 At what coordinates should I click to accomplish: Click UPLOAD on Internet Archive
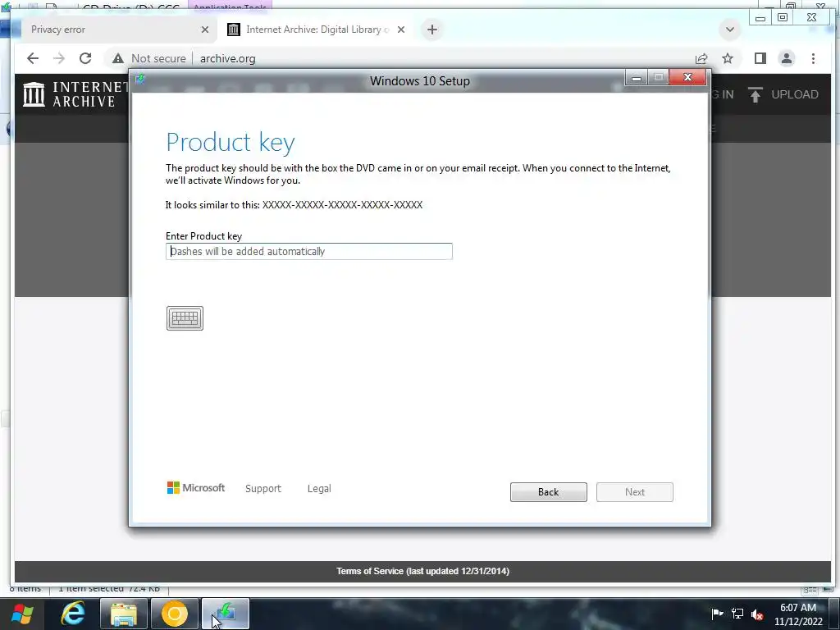click(795, 94)
